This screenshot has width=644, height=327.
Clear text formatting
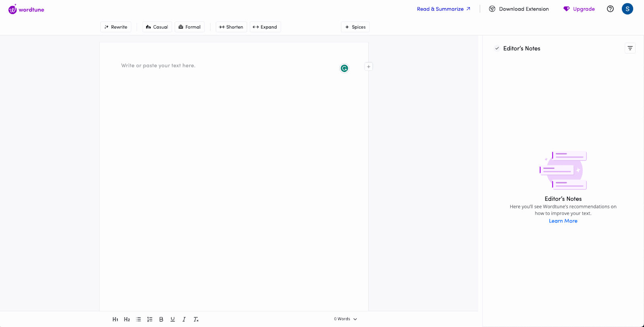pyautogui.click(x=196, y=319)
